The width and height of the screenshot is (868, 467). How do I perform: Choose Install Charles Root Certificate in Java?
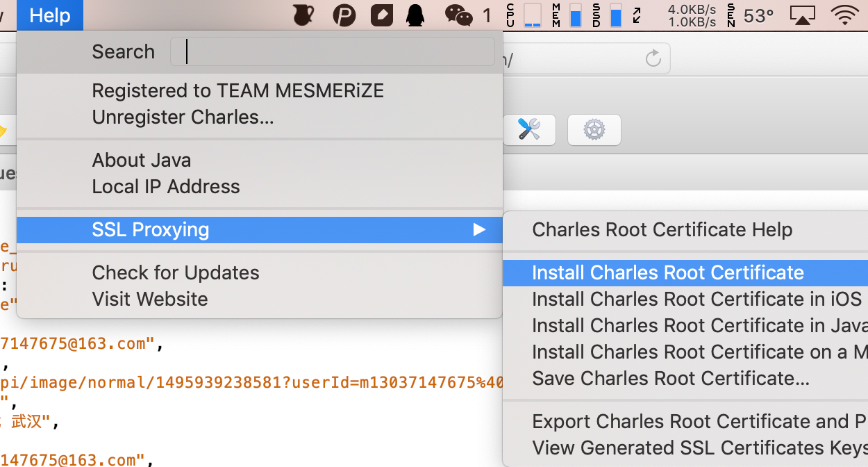685,326
